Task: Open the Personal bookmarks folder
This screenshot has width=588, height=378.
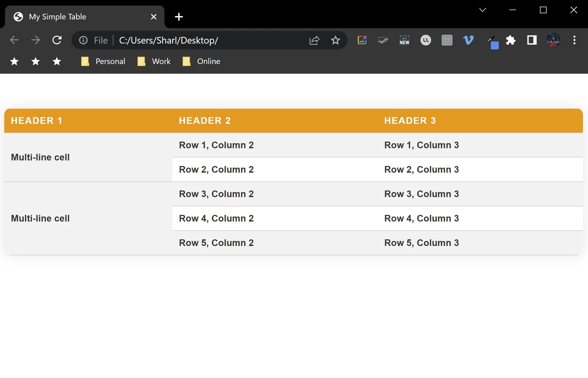Action: [x=103, y=61]
